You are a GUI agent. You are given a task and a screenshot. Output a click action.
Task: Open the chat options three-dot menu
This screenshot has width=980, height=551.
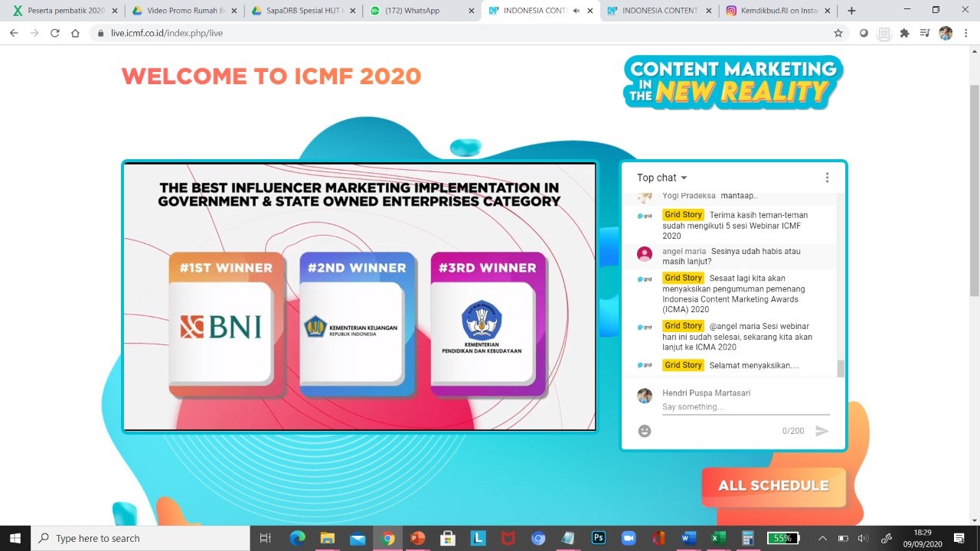click(827, 178)
